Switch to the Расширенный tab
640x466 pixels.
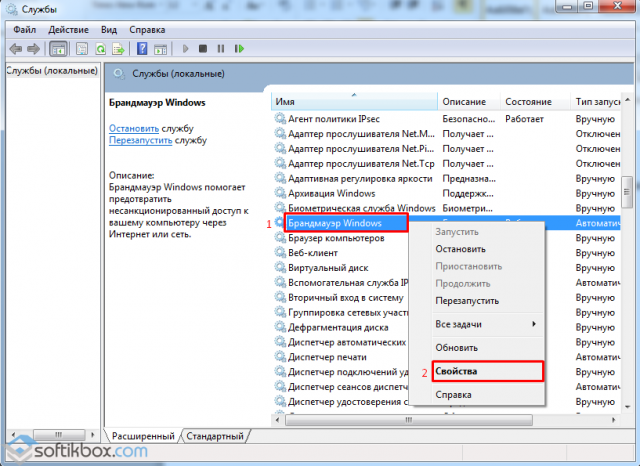click(143, 436)
